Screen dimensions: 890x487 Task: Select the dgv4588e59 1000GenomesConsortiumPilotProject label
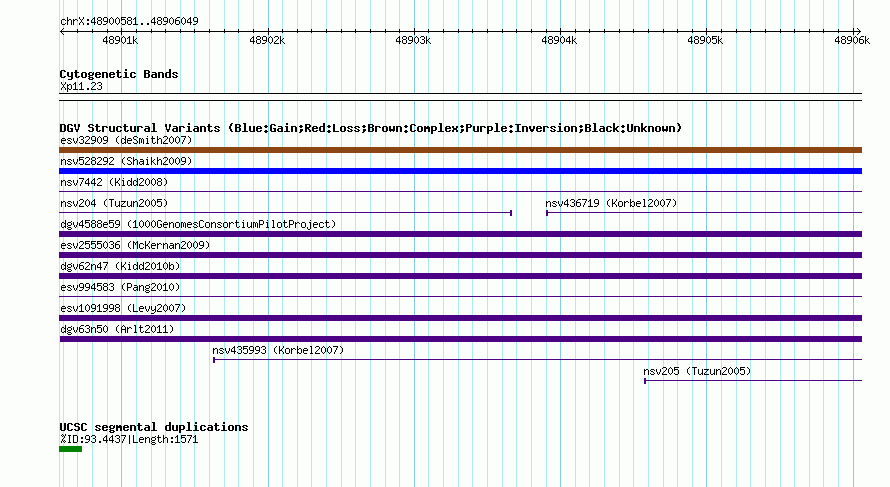click(198, 224)
